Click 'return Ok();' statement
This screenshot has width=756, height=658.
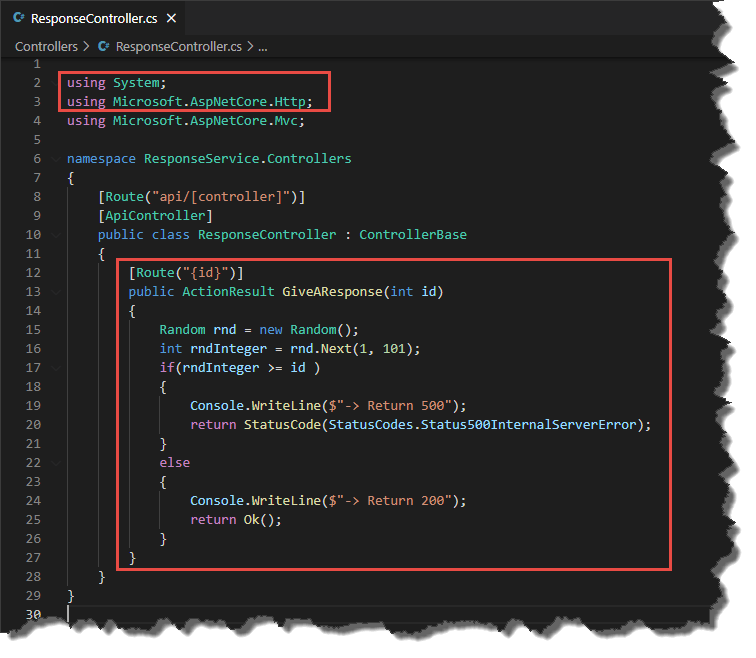[236, 520]
